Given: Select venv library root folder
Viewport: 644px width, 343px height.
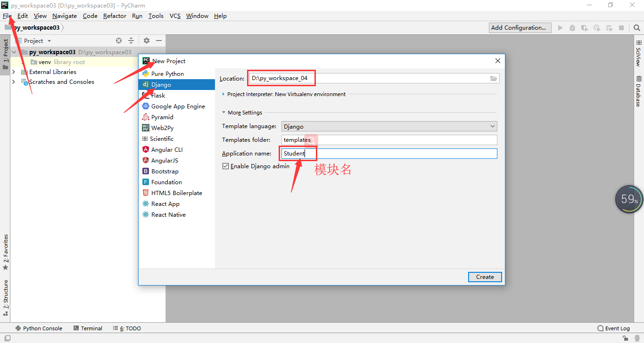Looking at the screenshot, I should point(58,62).
